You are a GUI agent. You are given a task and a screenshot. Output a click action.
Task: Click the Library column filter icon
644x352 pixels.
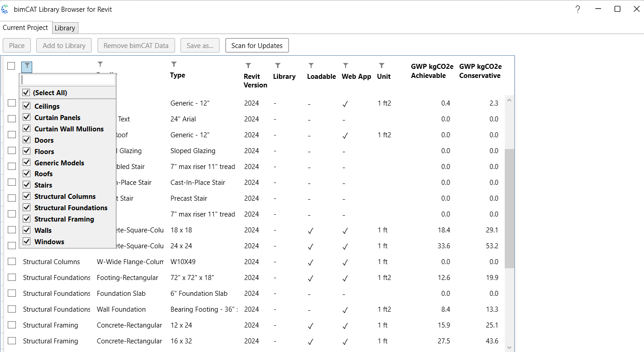click(x=278, y=66)
